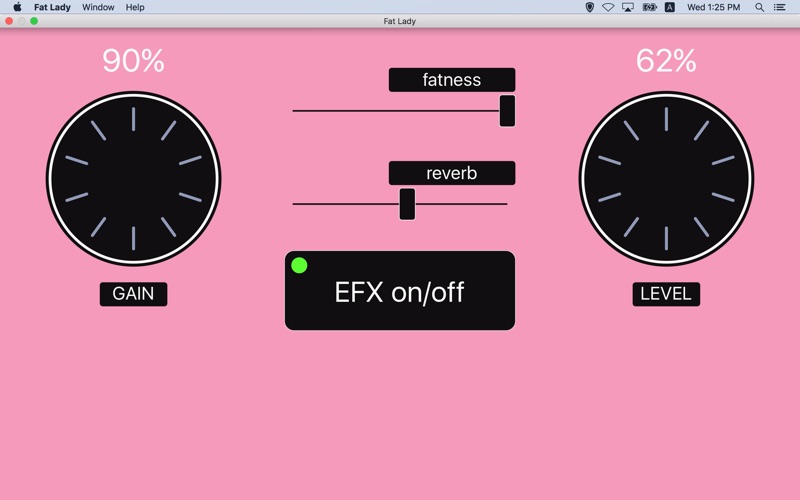Click the clock showing Wed 1:25 PM
800x500 pixels.
coord(713,7)
